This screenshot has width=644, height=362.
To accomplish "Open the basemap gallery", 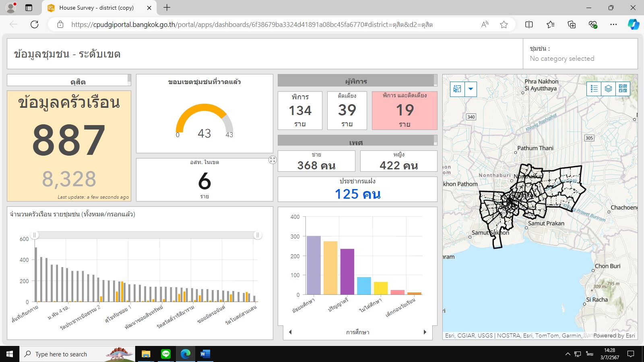I will pyautogui.click(x=623, y=89).
